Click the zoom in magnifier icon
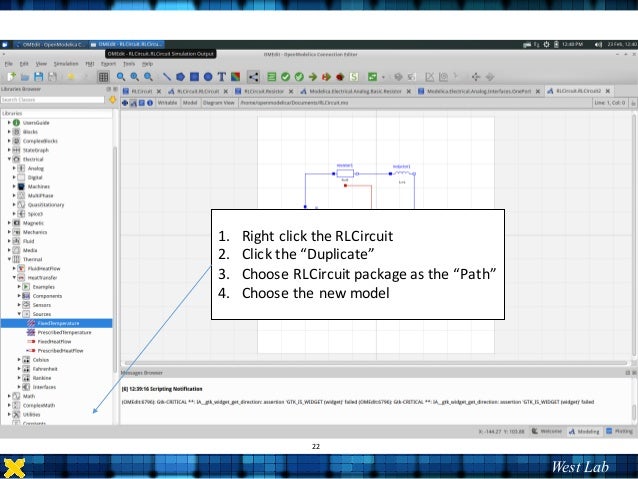This screenshot has height=479, width=638. coord(122,76)
